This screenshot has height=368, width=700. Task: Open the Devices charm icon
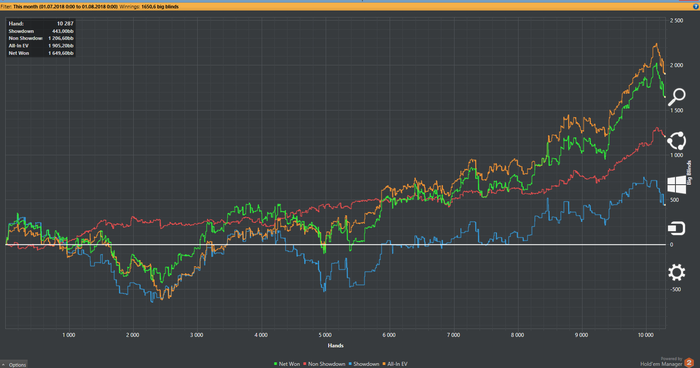676,228
